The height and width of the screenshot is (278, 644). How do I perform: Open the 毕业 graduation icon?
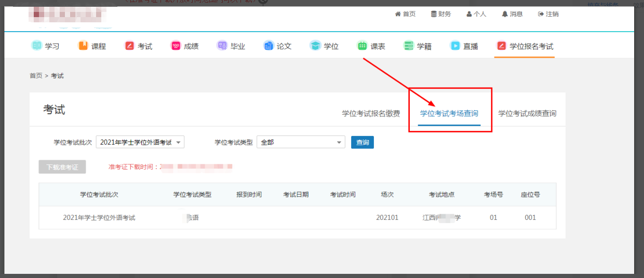222,46
